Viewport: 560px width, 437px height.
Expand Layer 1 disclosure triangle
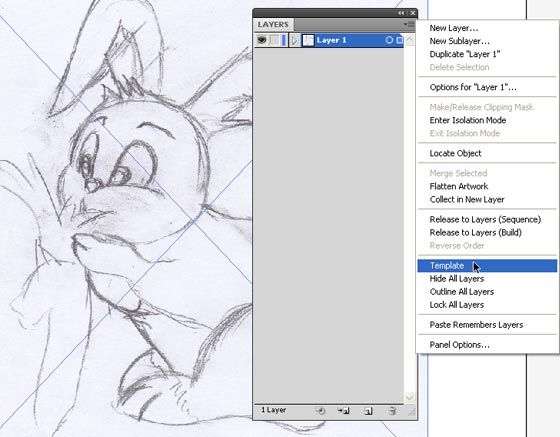click(294, 41)
